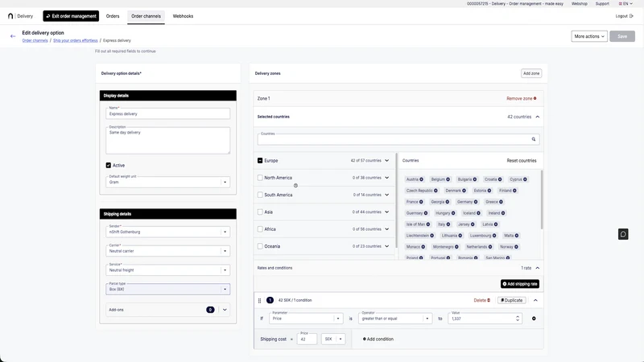This screenshot has height=362, width=644.
Task: Open More actions menu
Action: click(x=589, y=36)
